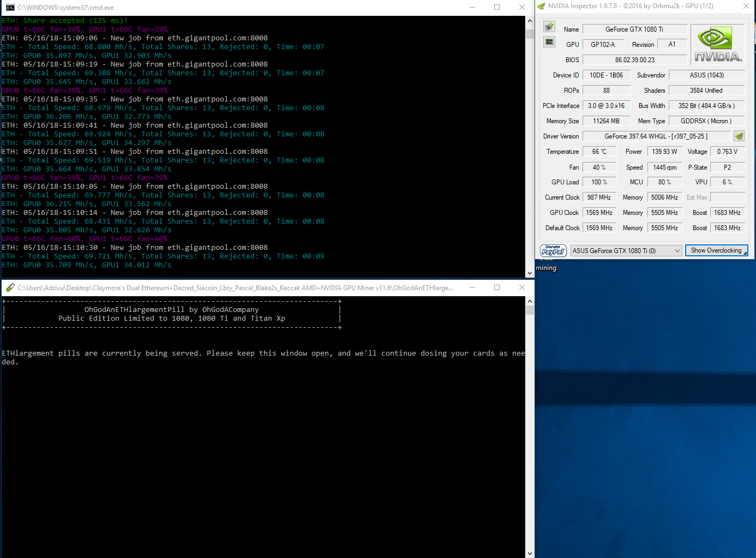Click the Revision field showing A1
This screenshot has height=558, width=756.
672,45
